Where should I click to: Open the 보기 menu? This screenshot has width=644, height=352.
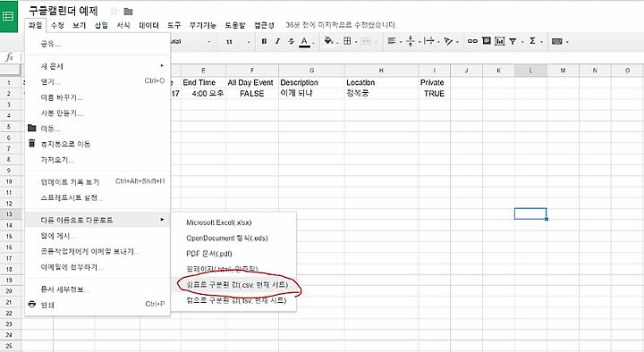click(80, 25)
